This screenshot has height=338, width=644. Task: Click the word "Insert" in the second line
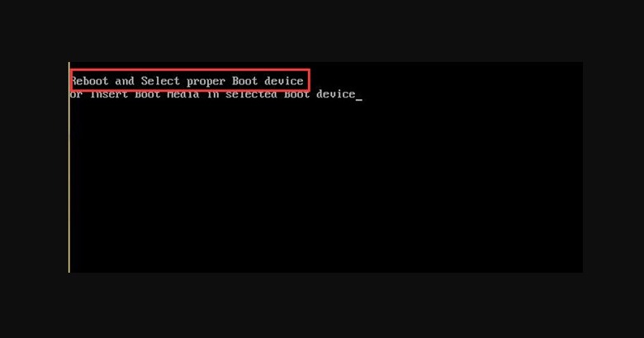coord(108,94)
